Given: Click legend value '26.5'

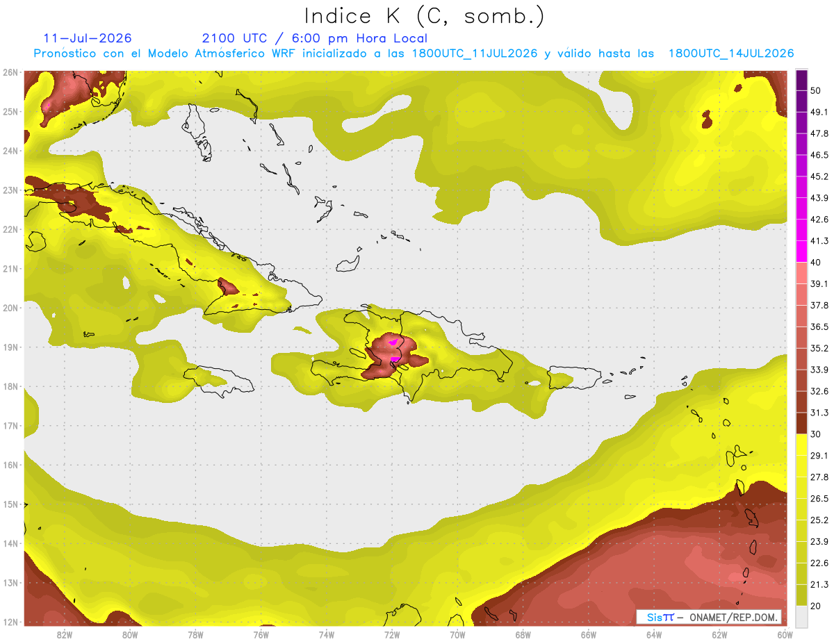Looking at the screenshot, I should [819, 499].
